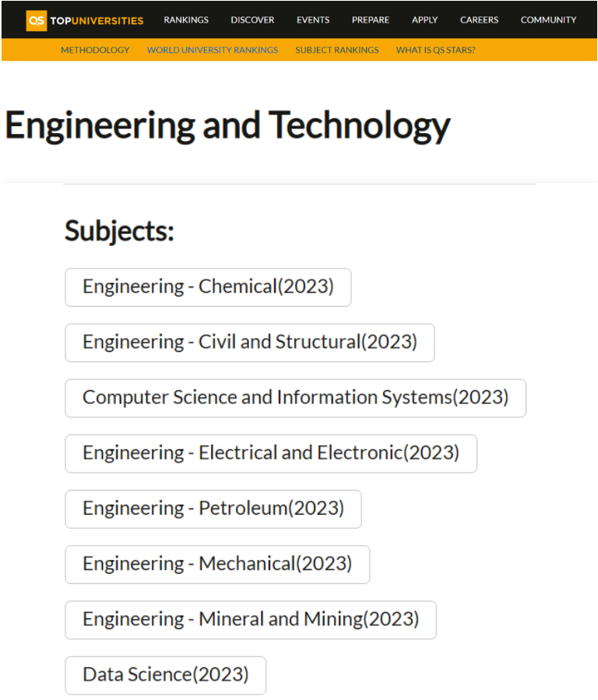Image resolution: width=598 pixels, height=700 pixels.
Task: Select the Data Science (2023) subject
Action: tap(165, 675)
